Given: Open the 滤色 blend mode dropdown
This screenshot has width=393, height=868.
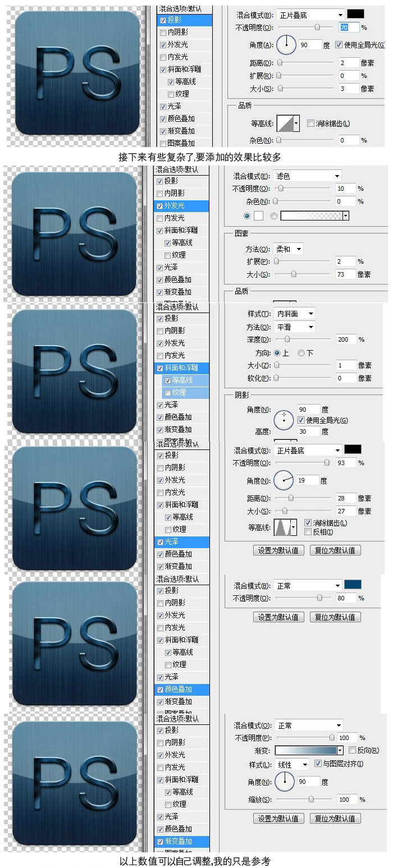Looking at the screenshot, I should [x=308, y=176].
